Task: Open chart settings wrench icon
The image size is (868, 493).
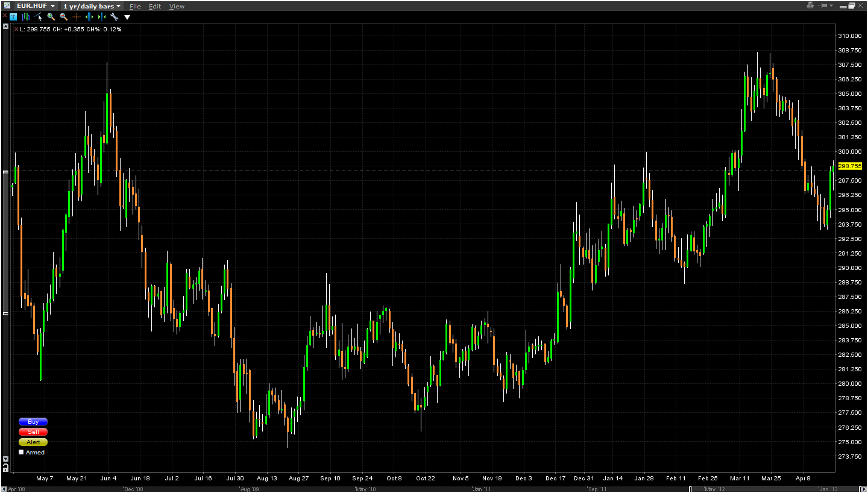Action: [114, 17]
